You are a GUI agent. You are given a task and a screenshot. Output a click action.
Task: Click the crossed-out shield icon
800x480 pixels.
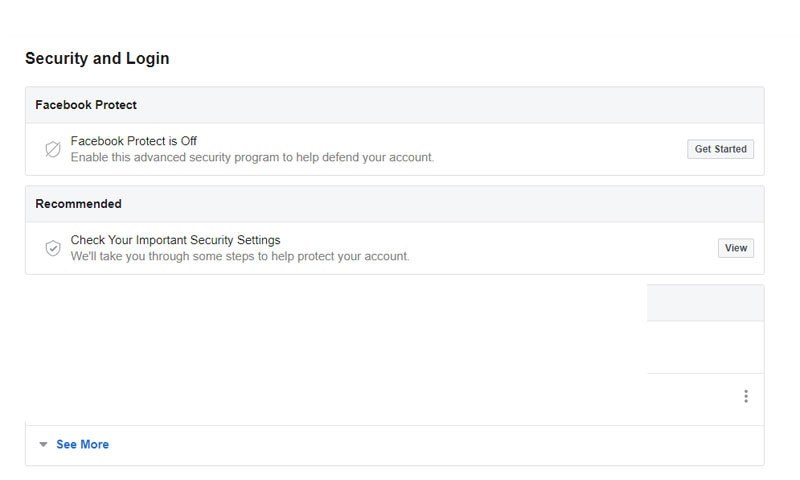(53, 149)
